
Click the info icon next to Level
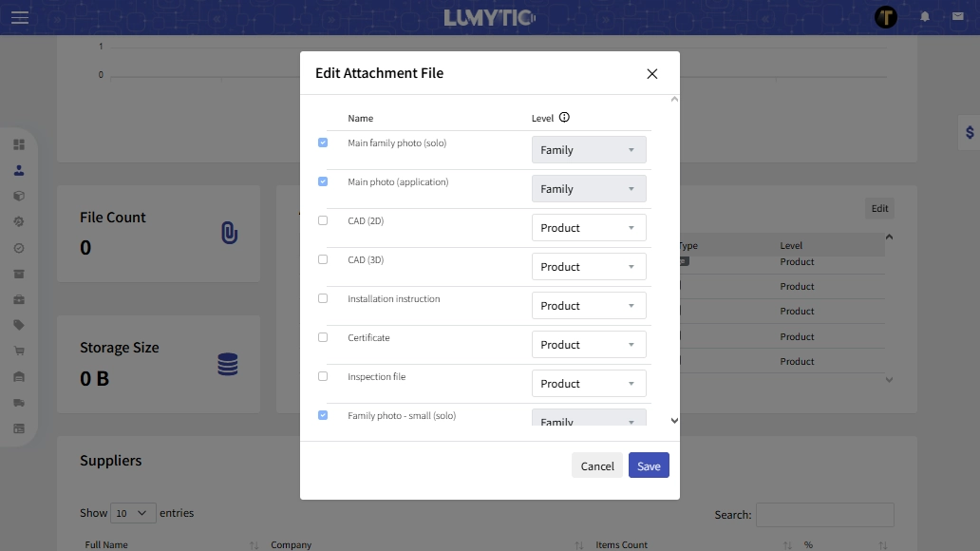click(564, 118)
